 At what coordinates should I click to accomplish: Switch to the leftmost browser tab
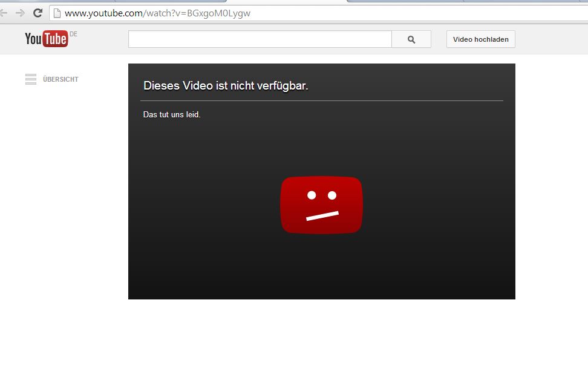click(57, 1)
